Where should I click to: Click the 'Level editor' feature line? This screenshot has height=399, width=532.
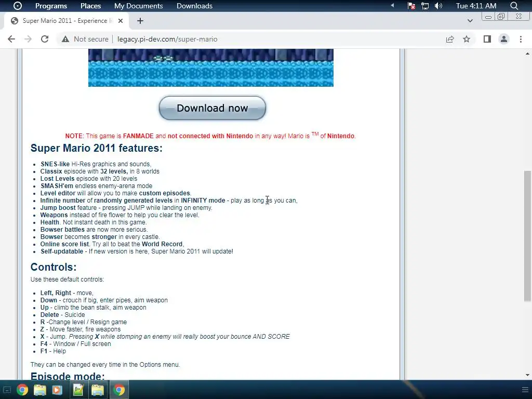(116, 193)
